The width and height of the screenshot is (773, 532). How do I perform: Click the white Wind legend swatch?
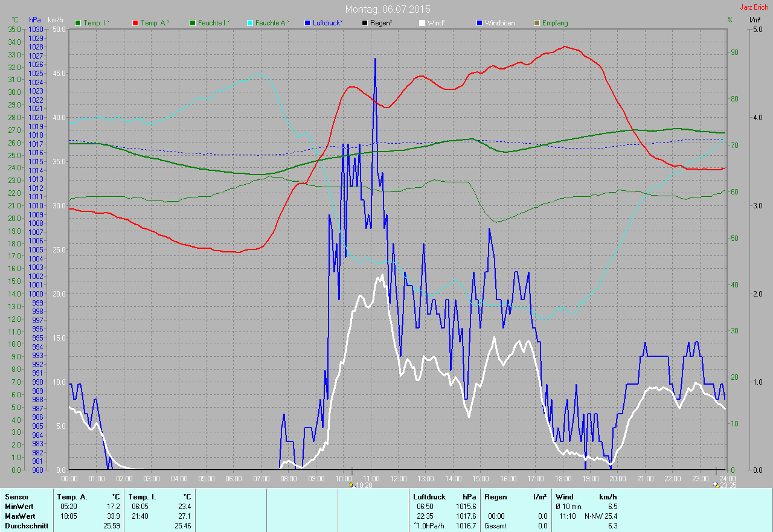point(422,23)
